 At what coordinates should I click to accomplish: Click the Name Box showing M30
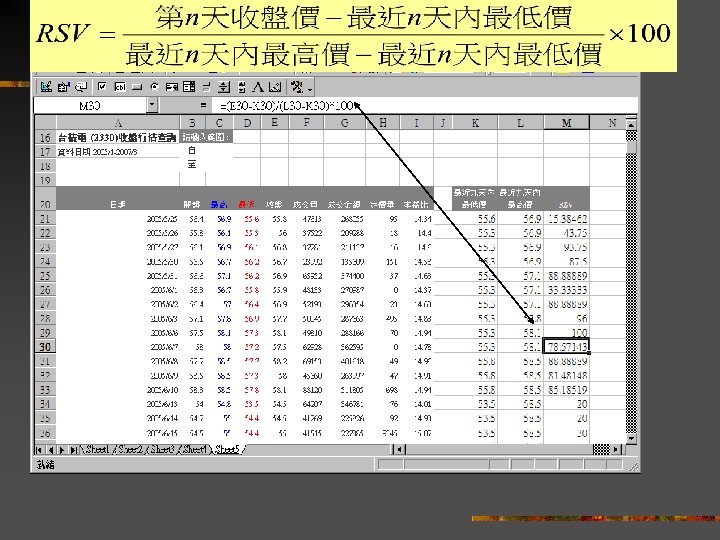click(90, 106)
